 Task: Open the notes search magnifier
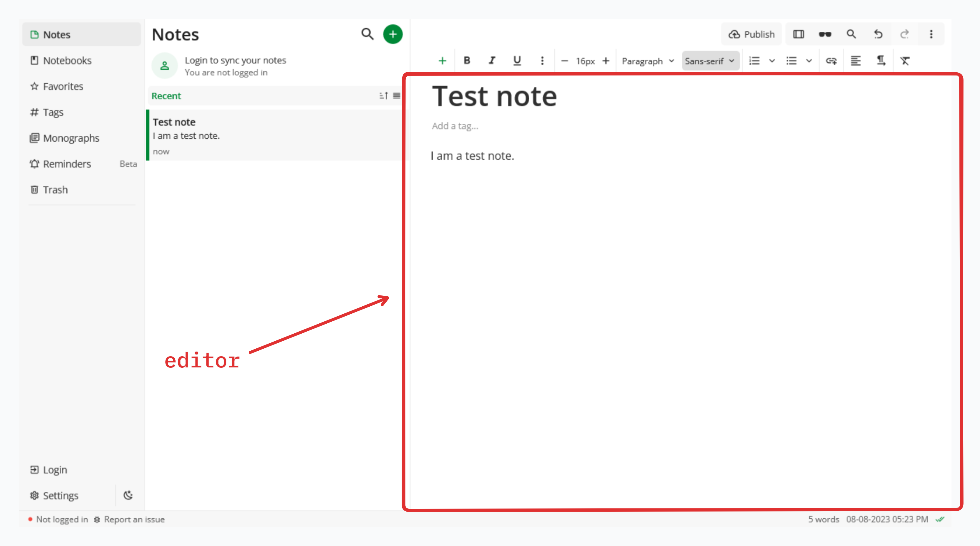click(x=367, y=34)
